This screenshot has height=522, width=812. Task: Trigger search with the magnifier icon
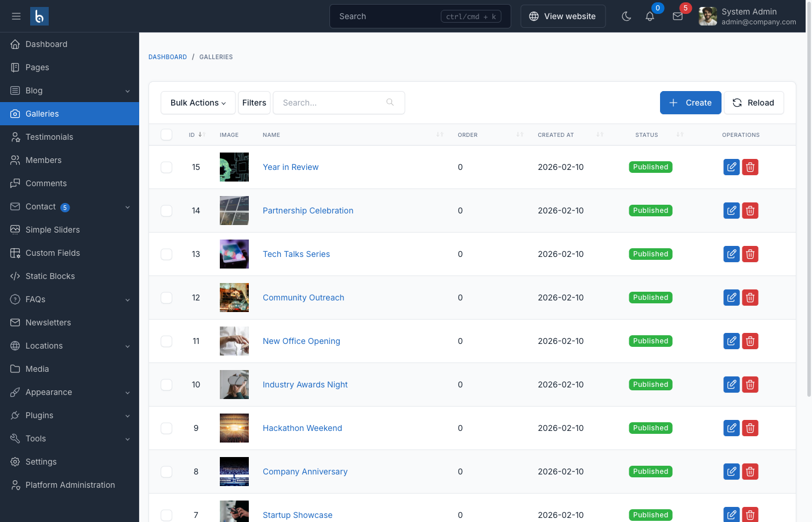click(x=390, y=102)
